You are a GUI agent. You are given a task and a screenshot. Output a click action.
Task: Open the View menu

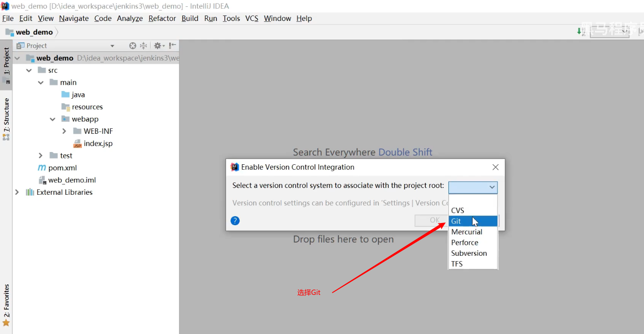tap(45, 18)
